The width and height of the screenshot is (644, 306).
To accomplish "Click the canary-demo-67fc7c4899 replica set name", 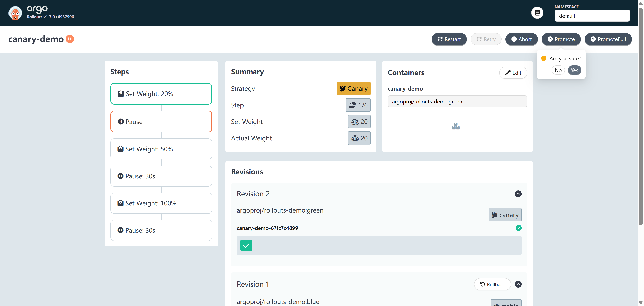I will pyautogui.click(x=267, y=228).
